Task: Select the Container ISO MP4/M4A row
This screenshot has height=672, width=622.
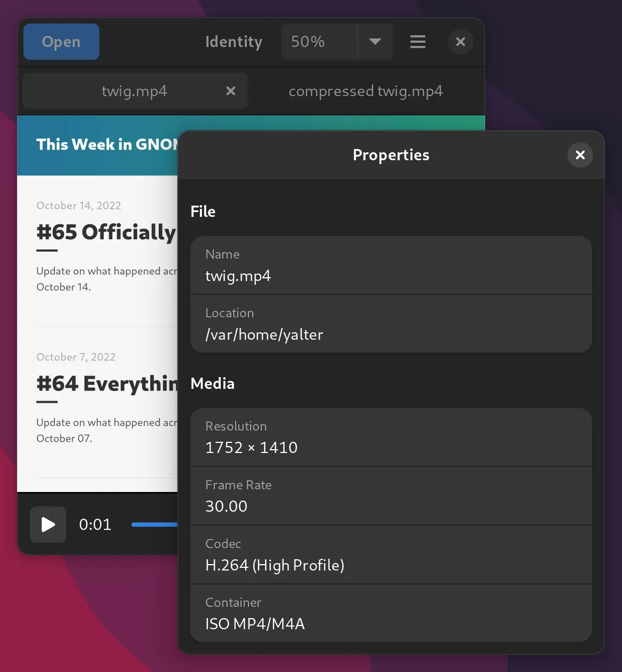Action: pyautogui.click(x=391, y=614)
